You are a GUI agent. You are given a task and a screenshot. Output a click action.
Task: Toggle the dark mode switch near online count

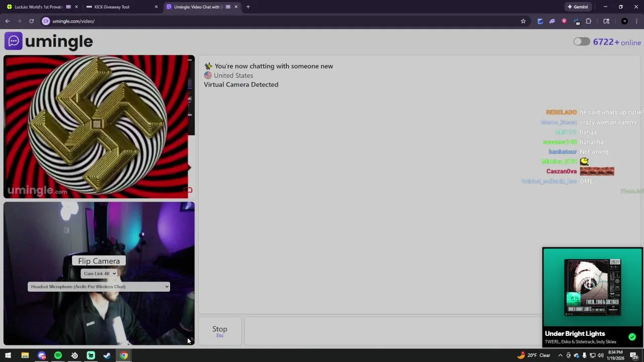tap(582, 42)
